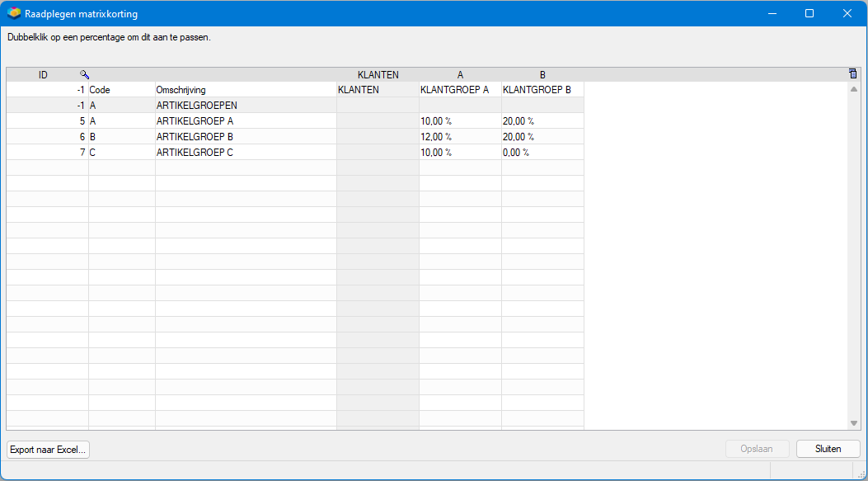Click scrollbar up arrow in the grid
Viewport: 868px width, 481px height.
point(853,88)
